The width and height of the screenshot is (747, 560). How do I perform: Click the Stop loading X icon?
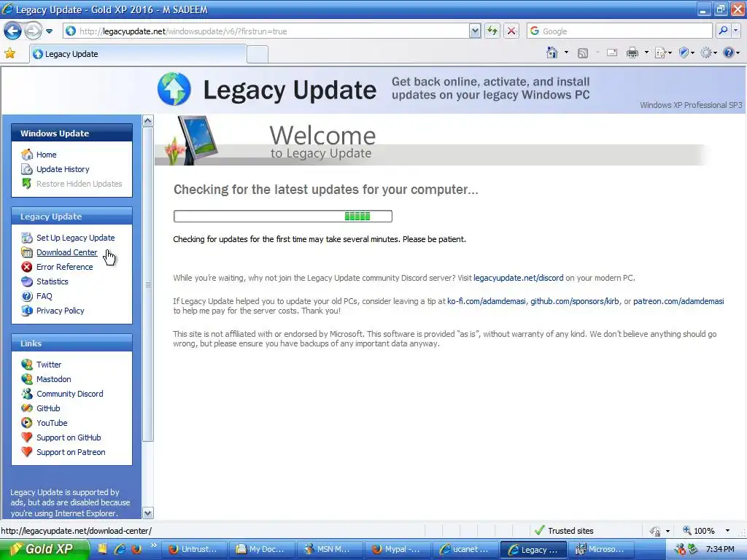[x=511, y=31]
